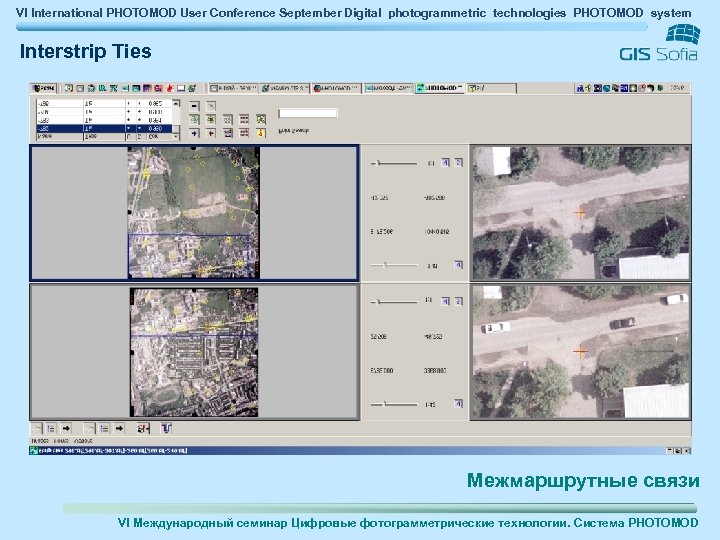Click the blue plus add-point button

tap(194, 133)
